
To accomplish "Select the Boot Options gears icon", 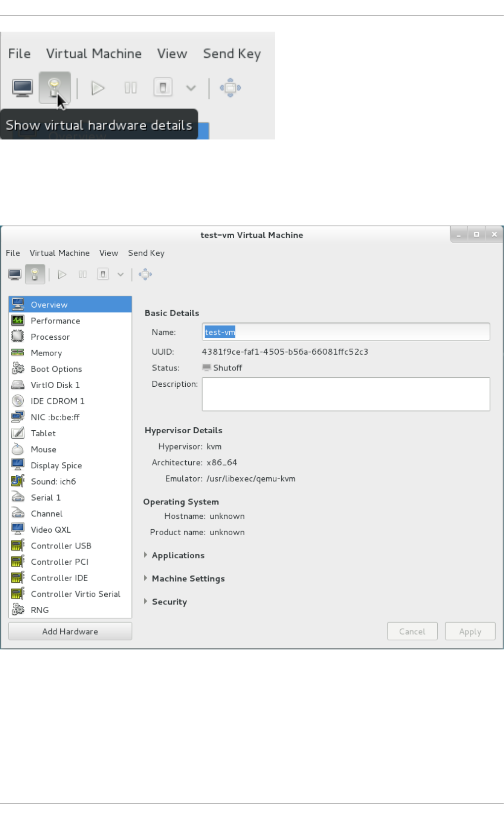I will (x=18, y=369).
